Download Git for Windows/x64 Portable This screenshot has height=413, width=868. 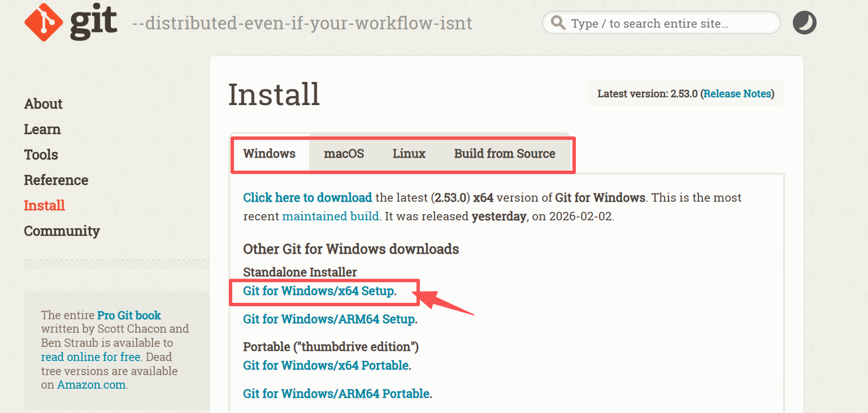point(326,366)
